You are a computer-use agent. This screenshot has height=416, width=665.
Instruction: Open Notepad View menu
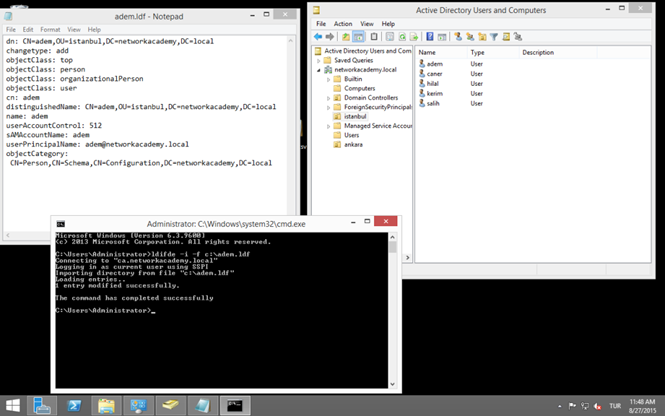tap(74, 30)
